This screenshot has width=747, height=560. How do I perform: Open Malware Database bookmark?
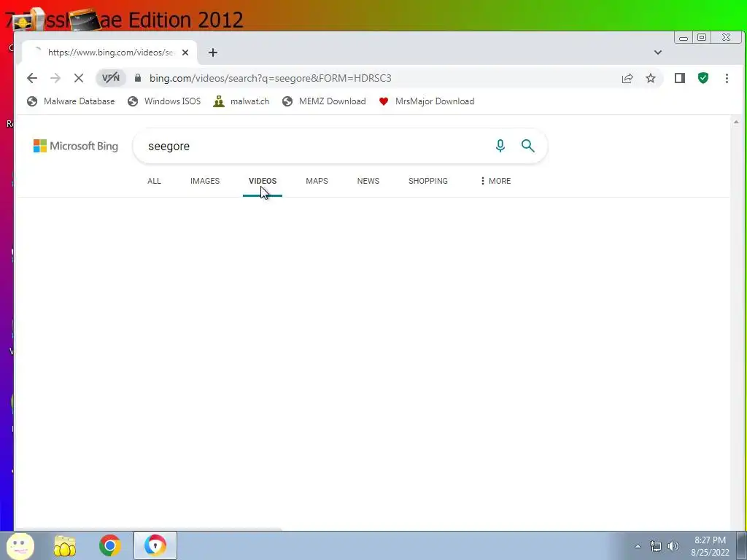point(71,101)
